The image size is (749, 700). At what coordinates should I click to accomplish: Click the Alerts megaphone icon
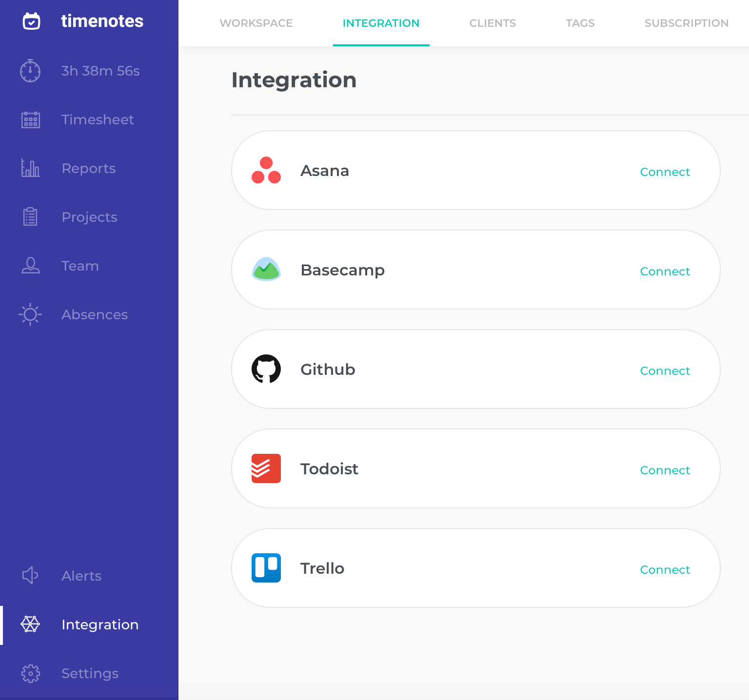click(x=30, y=576)
